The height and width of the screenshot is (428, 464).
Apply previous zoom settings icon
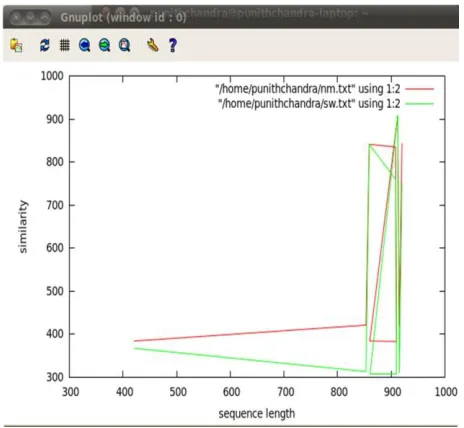pyautogui.click(x=85, y=45)
